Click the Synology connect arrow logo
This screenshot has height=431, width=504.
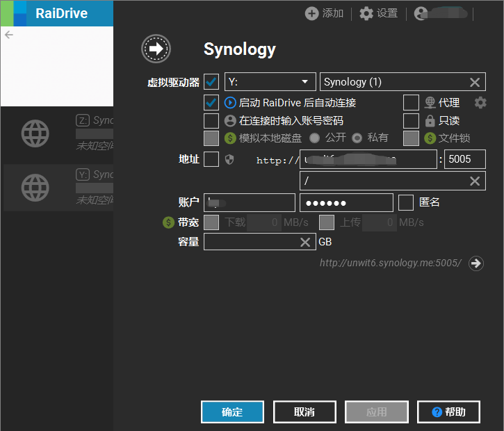click(x=156, y=49)
